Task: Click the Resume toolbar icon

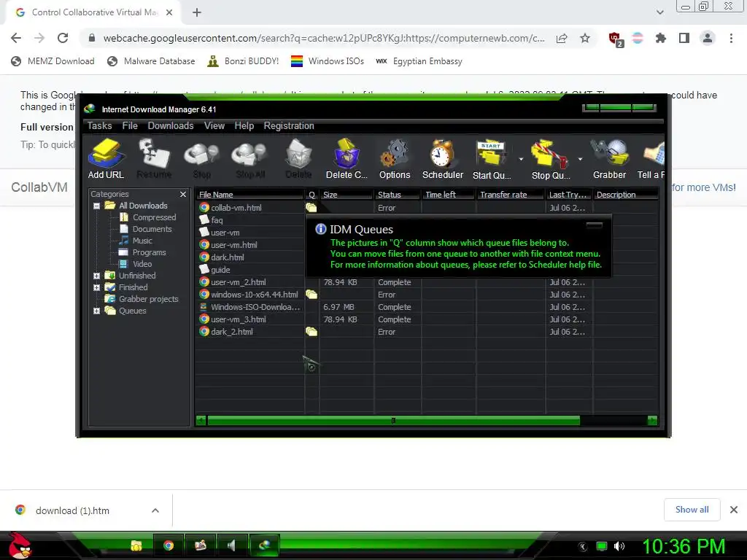Action: pos(154,159)
